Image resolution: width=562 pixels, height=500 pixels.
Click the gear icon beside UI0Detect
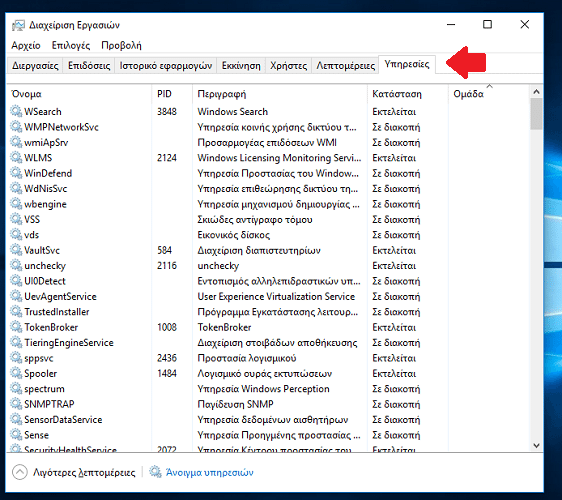(16, 281)
